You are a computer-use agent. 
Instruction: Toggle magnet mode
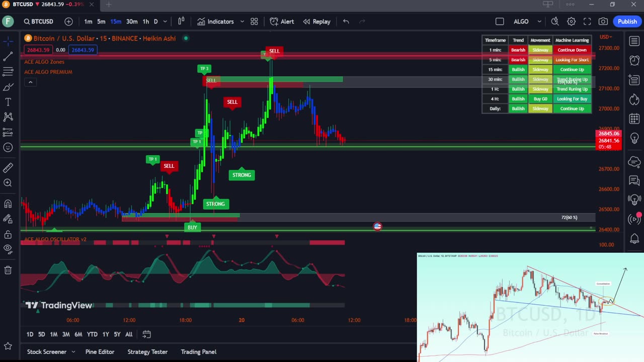click(8, 204)
